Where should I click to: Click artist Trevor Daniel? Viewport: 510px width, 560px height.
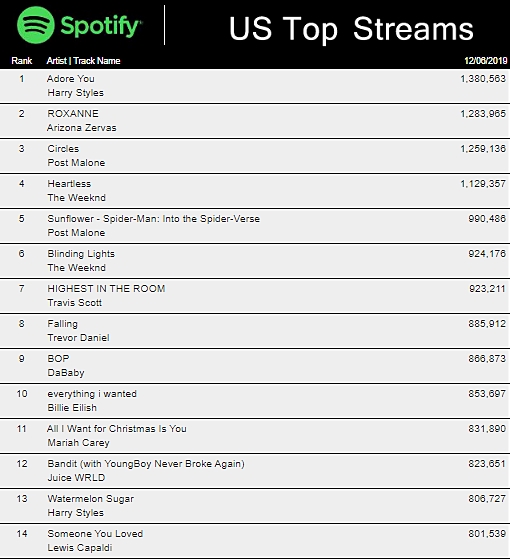[78, 338]
